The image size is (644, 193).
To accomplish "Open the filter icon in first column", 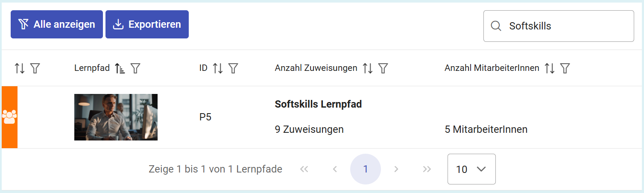I will (35, 68).
